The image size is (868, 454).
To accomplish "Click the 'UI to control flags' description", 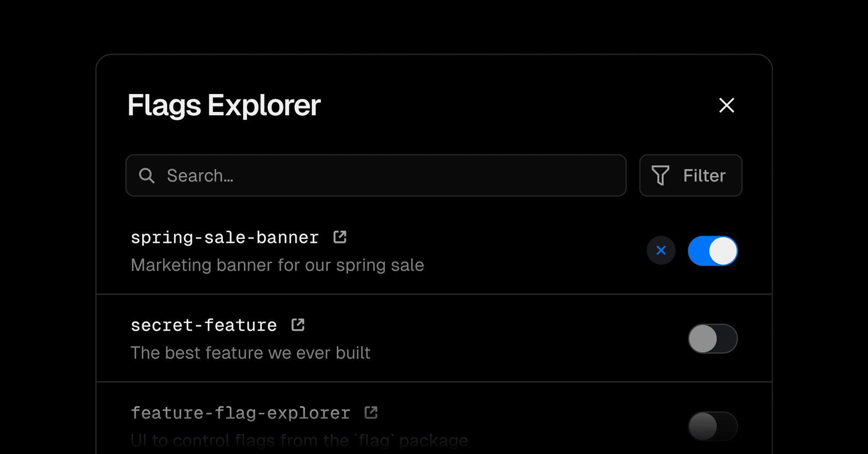I will tap(299, 440).
